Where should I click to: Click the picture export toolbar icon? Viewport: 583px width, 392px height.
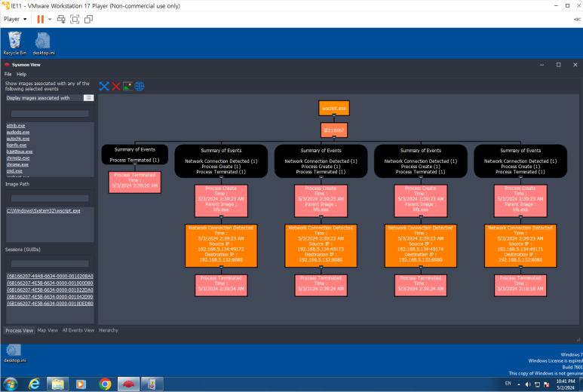tap(127, 86)
